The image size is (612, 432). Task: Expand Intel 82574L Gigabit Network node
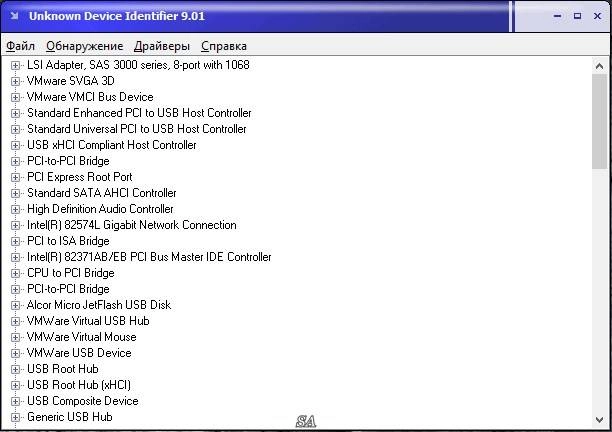[x=15, y=225]
